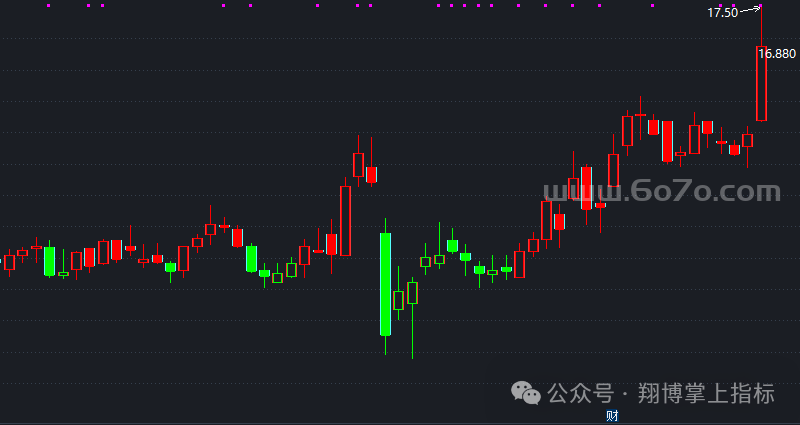Select the largest green candlestick in the chart
Image resolution: width=800 pixels, height=425 pixels.
click(x=385, y=284)
